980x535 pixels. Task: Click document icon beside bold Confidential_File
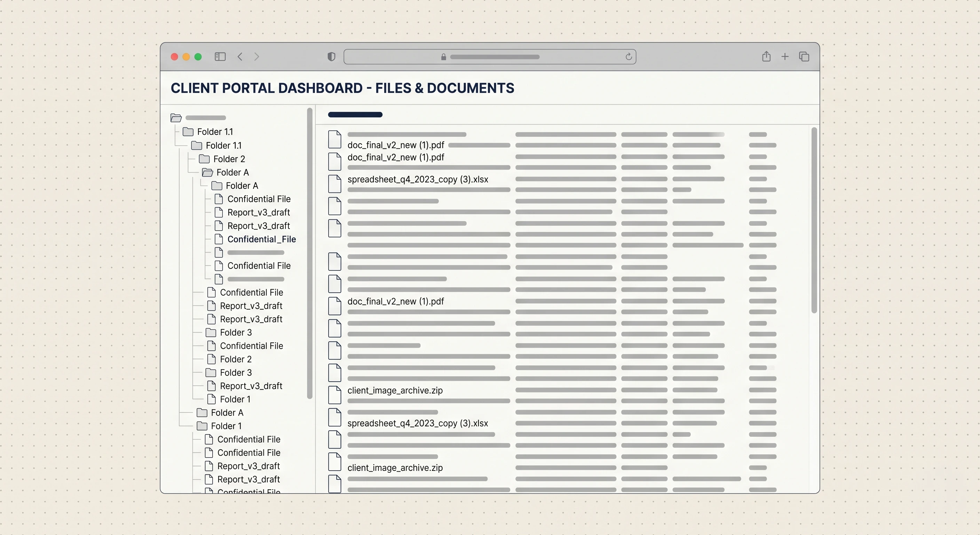coord(219,239)
